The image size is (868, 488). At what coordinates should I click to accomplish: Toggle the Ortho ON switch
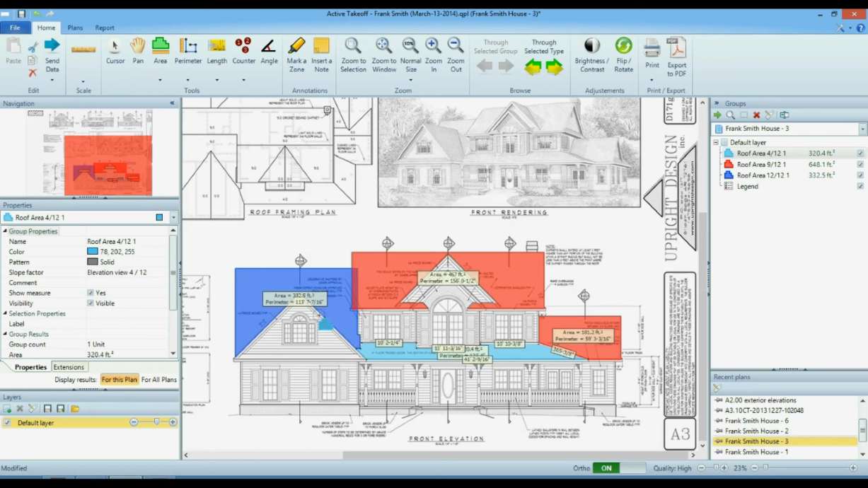click(620, 468)
